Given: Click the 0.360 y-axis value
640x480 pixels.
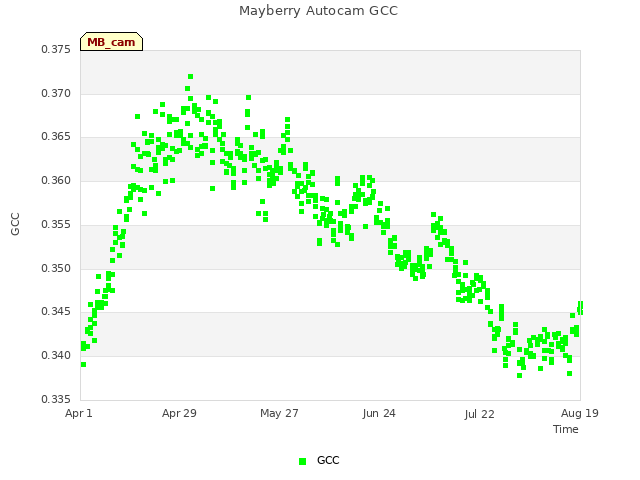Looking at the screenshot, I should point(56,180).
